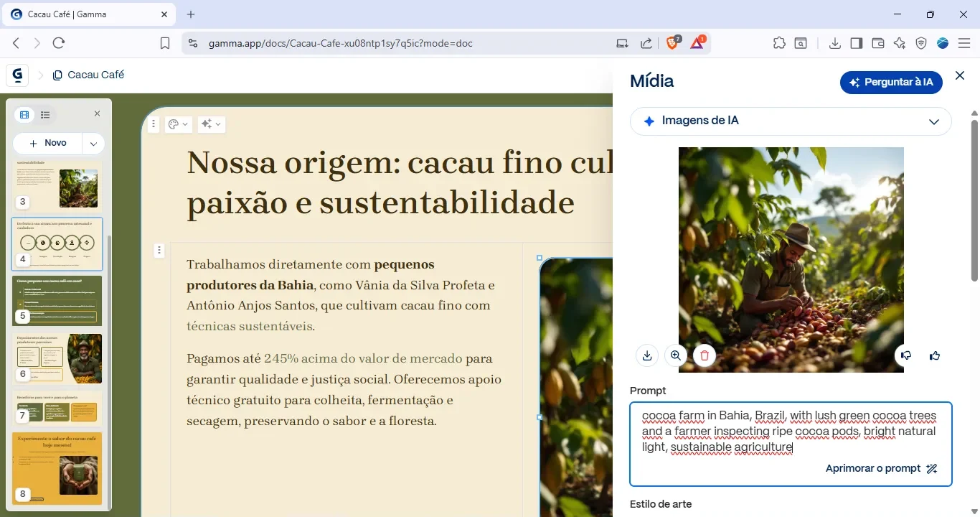
Task: Open card 8 thumbnail
Action: (57, 467)
